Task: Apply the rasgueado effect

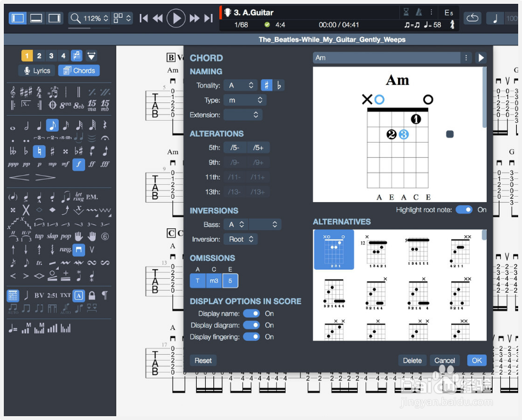Action: 66,249
